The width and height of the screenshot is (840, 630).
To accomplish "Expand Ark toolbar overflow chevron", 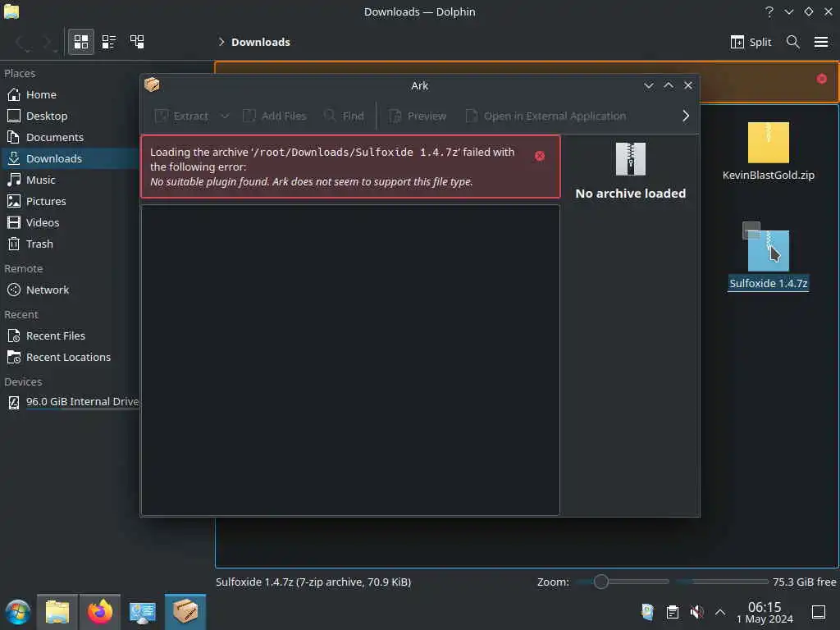I will (x=686, y=116).
